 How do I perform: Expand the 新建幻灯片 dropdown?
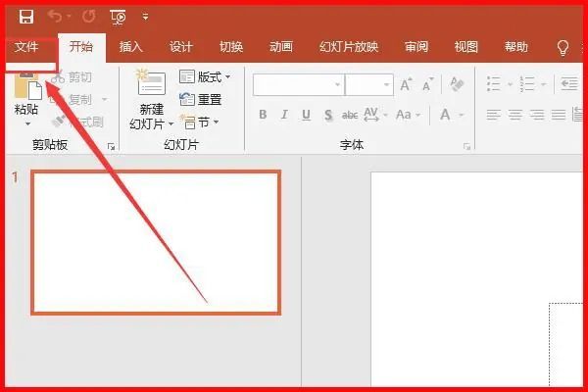pos(171,123)
